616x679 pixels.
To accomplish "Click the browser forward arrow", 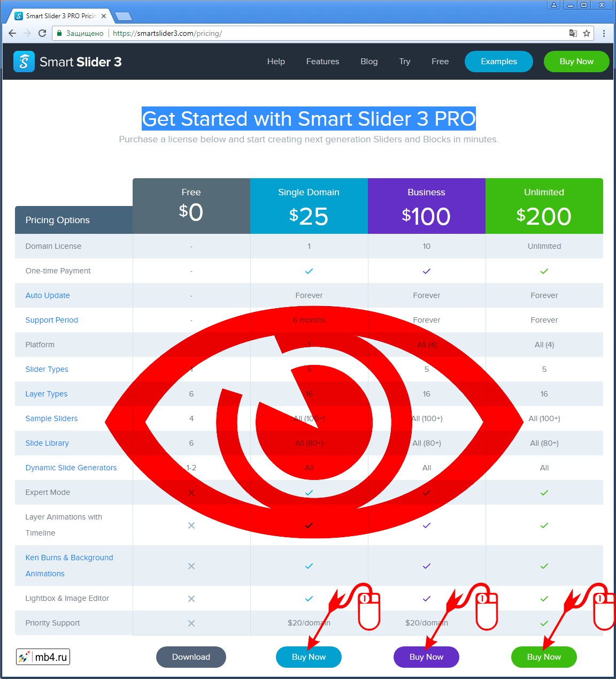I will pyautogui.click(x=27, y=33).
